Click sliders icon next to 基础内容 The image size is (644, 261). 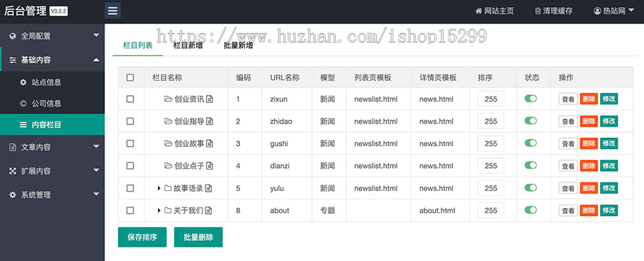click(13, 60)
